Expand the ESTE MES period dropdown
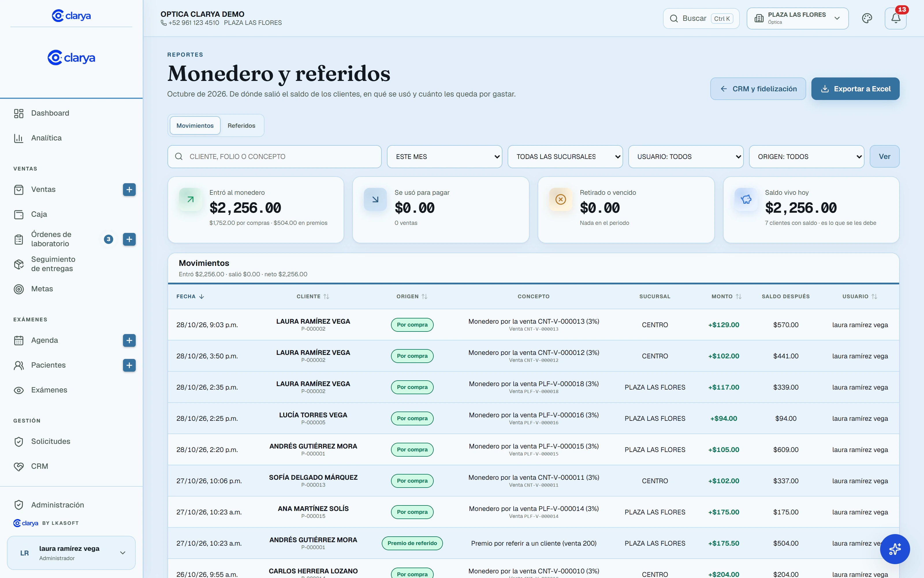The height and width of the screenshot is (578, 924). click(444, 156)
